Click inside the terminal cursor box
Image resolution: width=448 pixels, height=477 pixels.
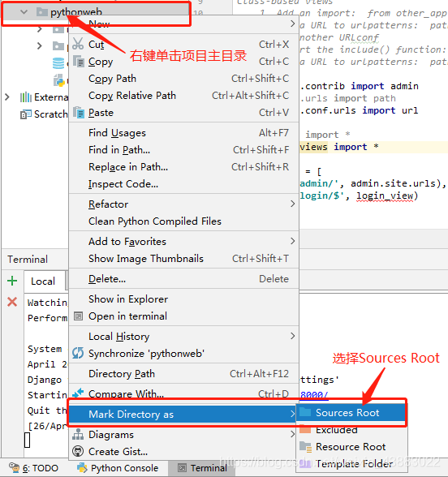pos(27,440)
